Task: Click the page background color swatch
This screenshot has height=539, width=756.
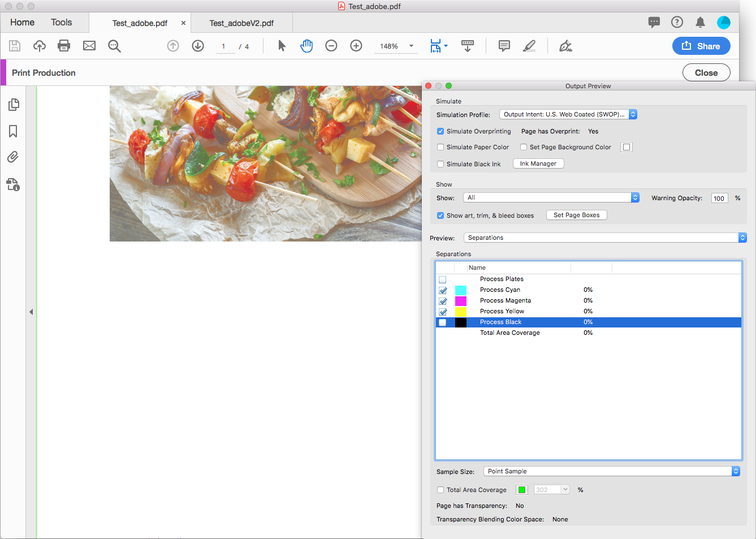Action: pos(627,147)
